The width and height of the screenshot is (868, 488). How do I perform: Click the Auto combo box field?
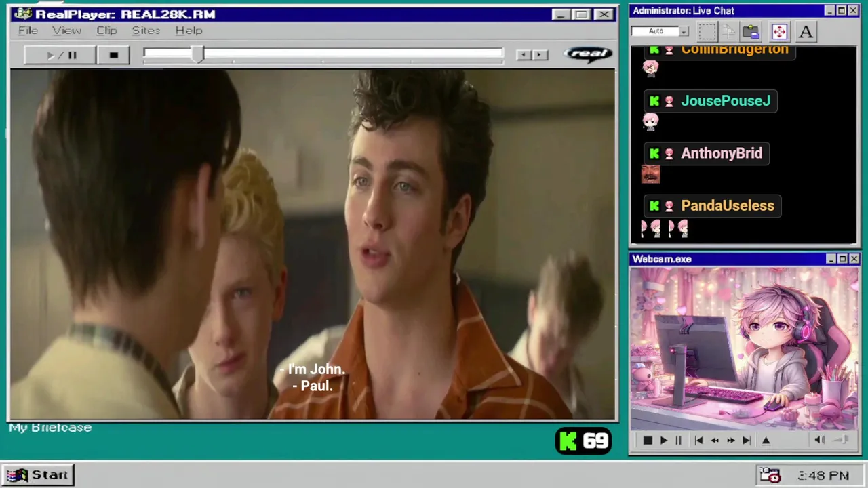[660, 31]
